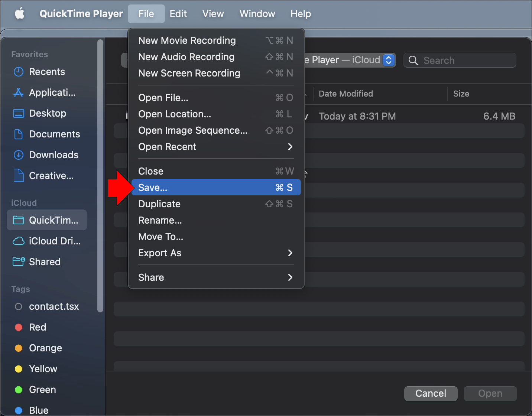Click the Documents icon in sidebar
Image resolution: width=532 pixels, height=416 pixels.
click(18, 134)
